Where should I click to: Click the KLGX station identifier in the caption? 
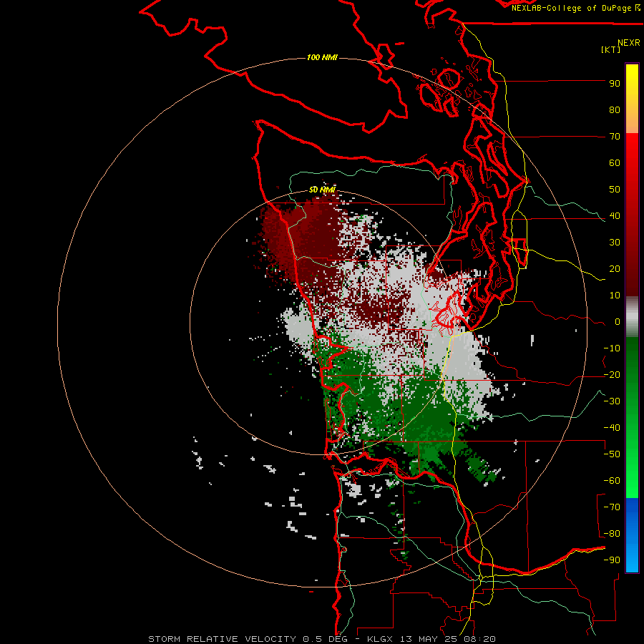[381, 639]
